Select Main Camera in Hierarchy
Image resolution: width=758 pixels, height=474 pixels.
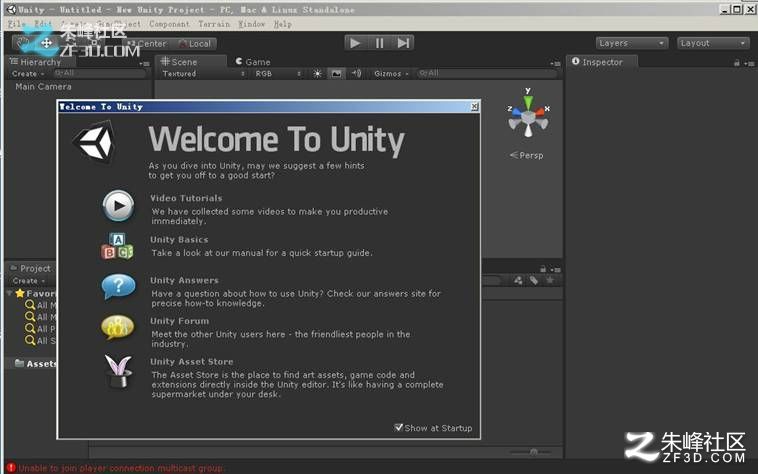pyautogui.click(x=43, y=87)
